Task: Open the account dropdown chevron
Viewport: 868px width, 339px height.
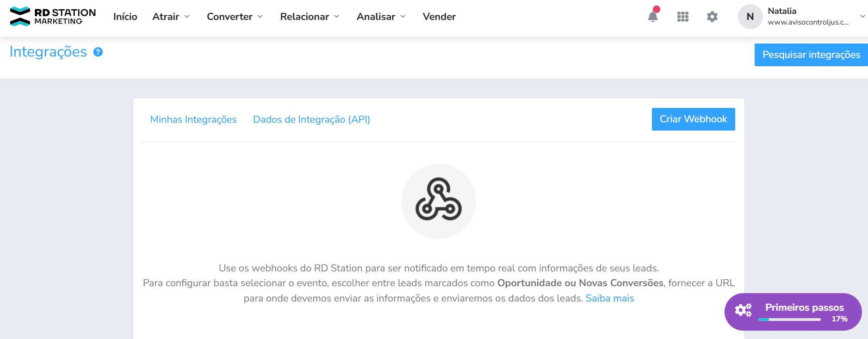Action: [862, 17]
